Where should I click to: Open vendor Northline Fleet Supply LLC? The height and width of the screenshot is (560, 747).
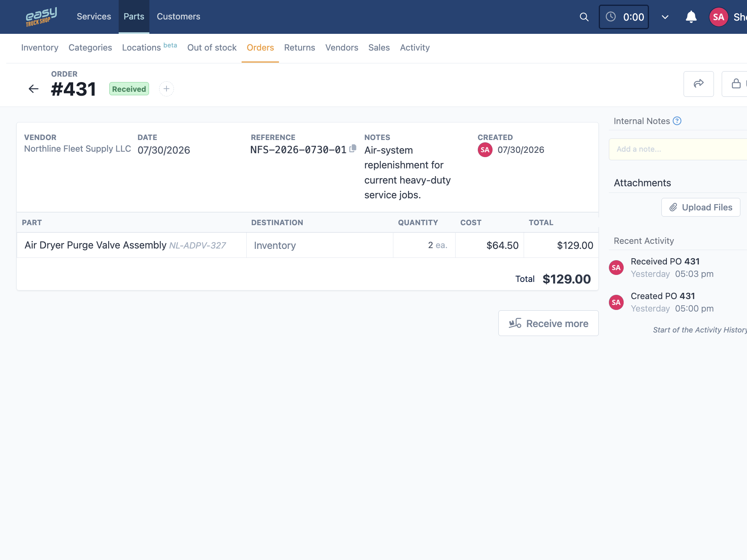pyautogui.click(x=77, y=149)
